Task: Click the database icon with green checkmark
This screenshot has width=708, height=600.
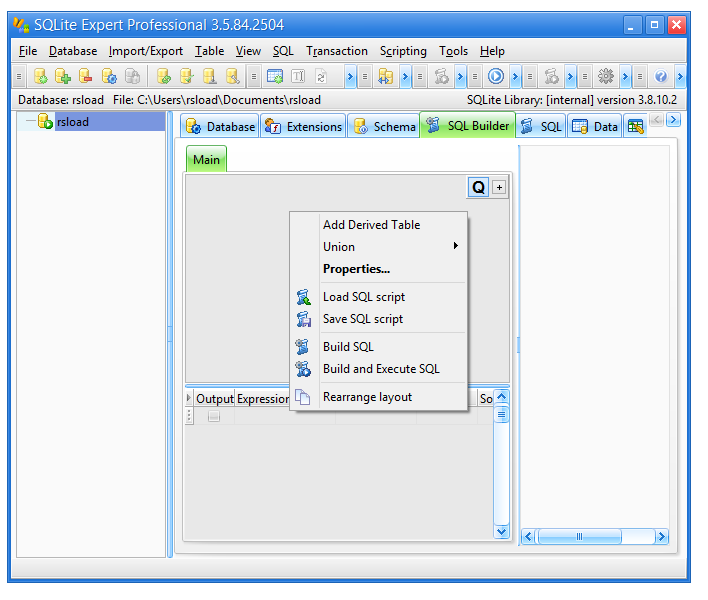Action: click(186, 76)
